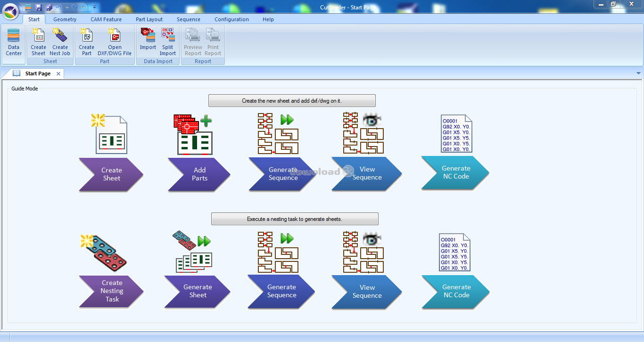Click the Preview Report ribbon button
The width and height of the screenshot is (644, 342).
tap(193, 42)
